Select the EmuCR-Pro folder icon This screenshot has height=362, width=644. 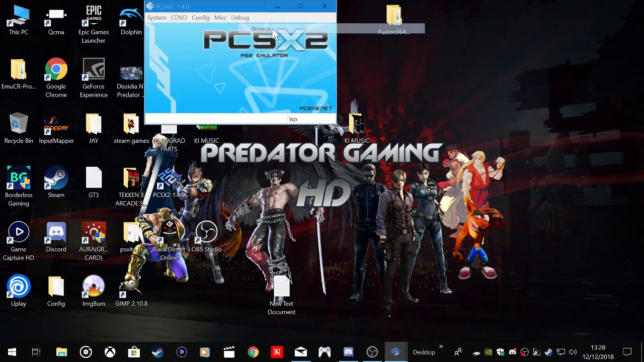pyautogui.click(x=19, y=74)
